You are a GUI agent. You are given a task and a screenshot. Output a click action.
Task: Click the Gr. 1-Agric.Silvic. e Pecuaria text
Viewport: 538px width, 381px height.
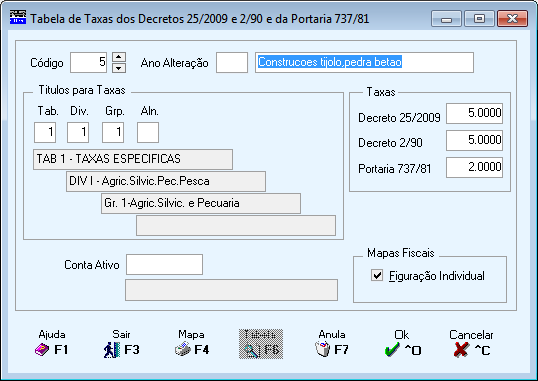click(172, 203)
